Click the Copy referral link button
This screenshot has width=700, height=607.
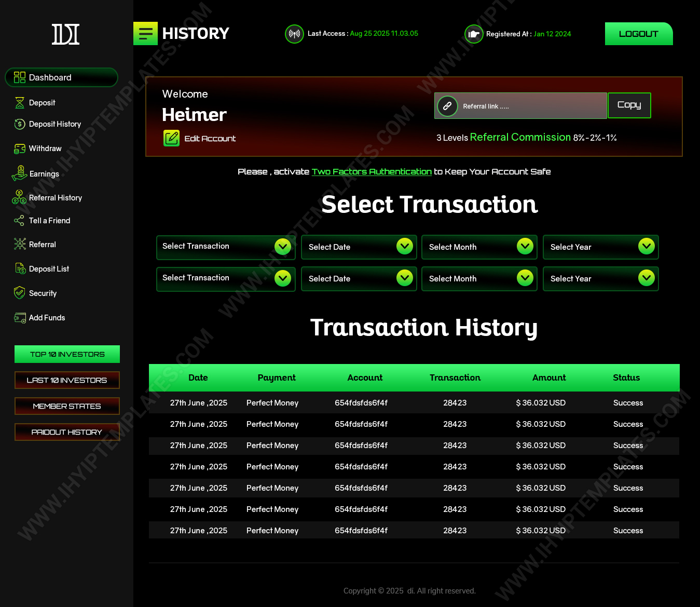point(629,105)
